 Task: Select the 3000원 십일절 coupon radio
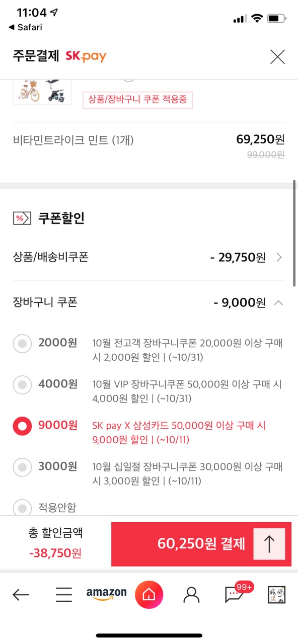tap(22, 467)
